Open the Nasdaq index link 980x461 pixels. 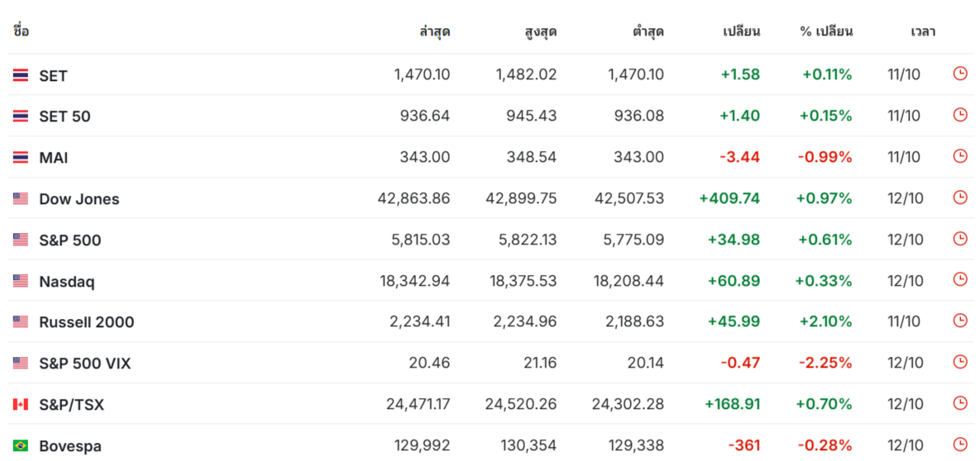[67, 282]
